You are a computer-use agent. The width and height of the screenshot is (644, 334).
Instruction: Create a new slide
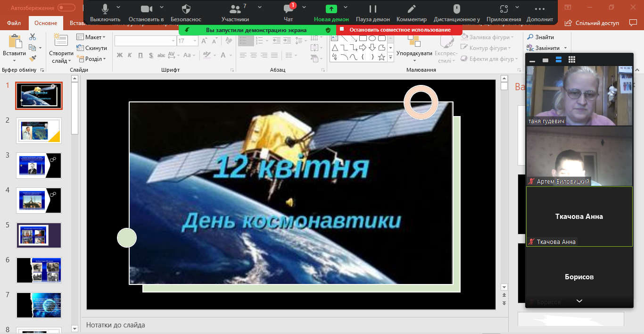pyautogui.click(x=61, y=48)
